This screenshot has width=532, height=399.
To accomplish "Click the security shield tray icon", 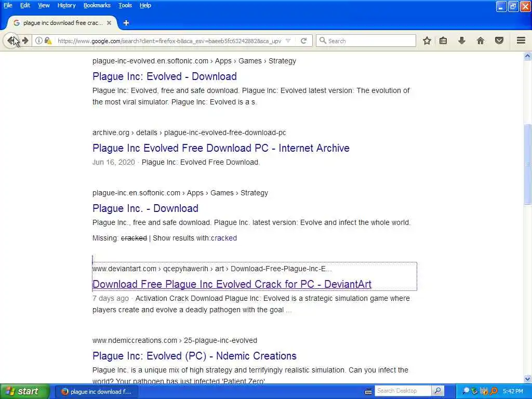I will point(484,391).
